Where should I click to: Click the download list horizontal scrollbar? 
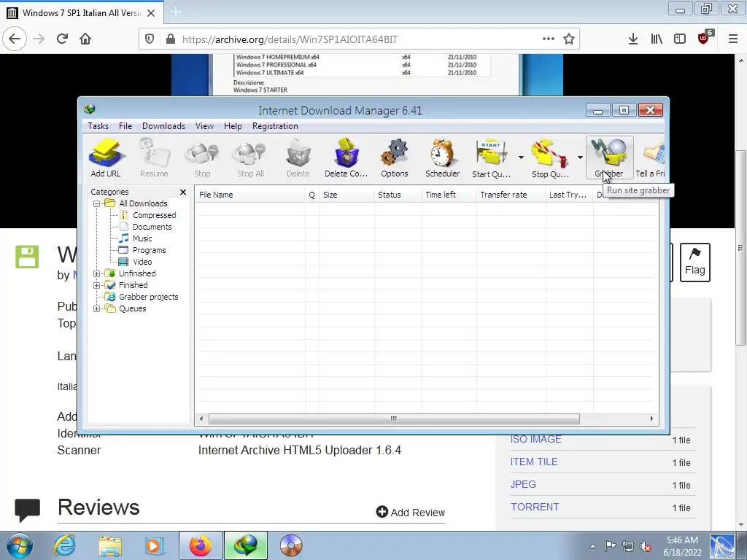coord(394,419)
